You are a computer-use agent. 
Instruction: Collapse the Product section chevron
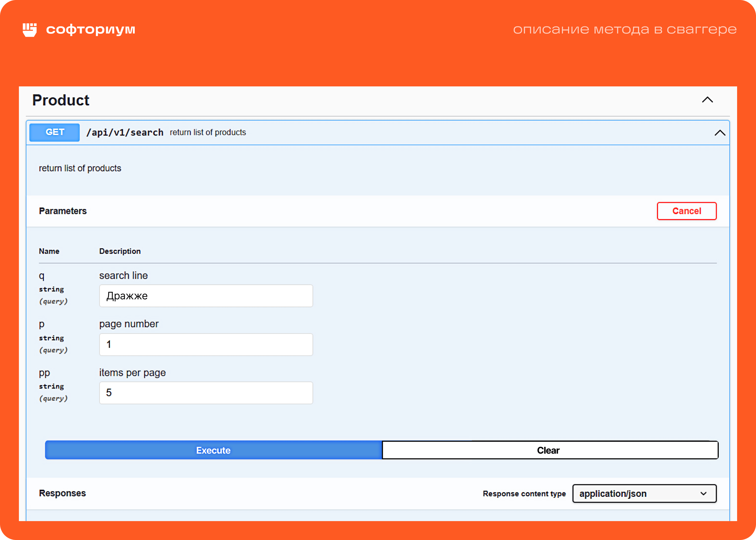pyautogui.click(x=707, y=100)
